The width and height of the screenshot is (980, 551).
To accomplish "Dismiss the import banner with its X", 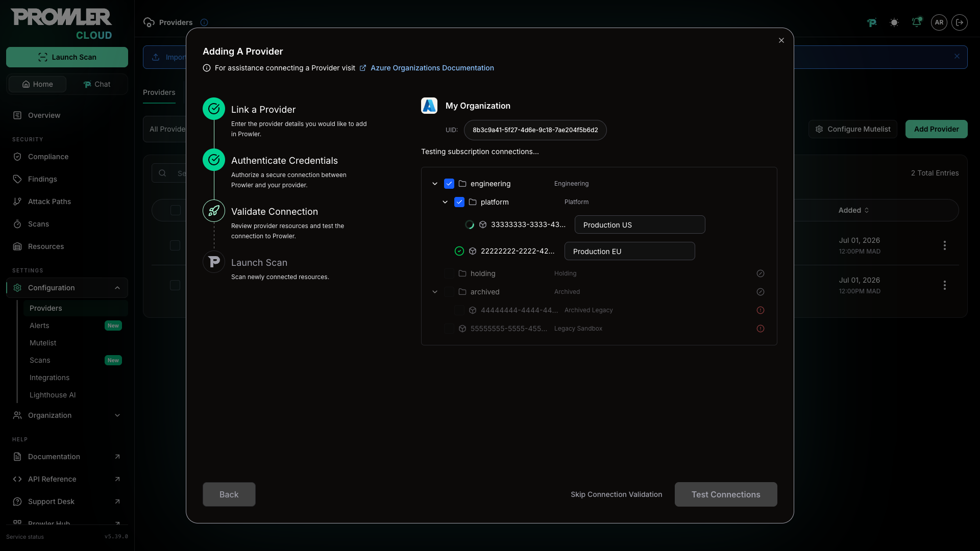I will point(957,57).
